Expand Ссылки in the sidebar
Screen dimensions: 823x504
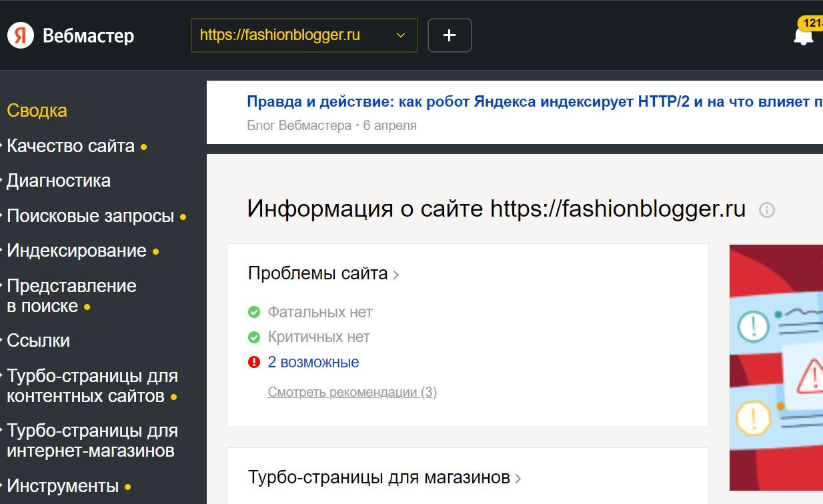click(39, 341)
